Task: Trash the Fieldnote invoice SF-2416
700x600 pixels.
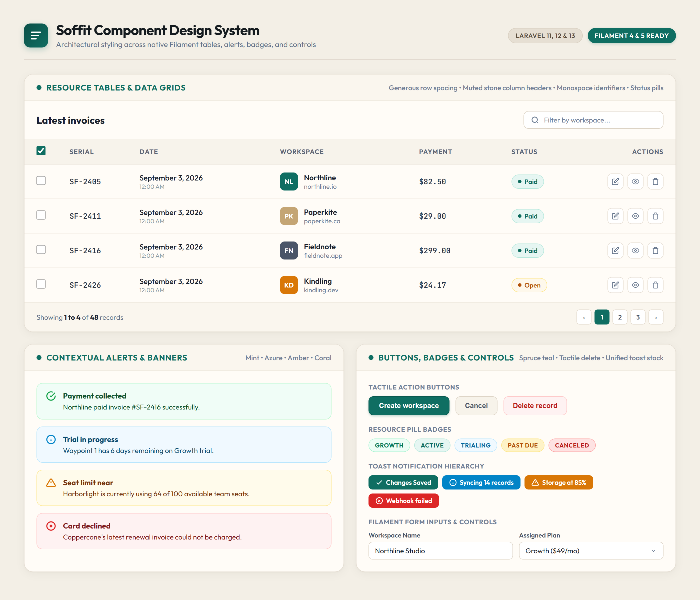Action: (655, 251)
